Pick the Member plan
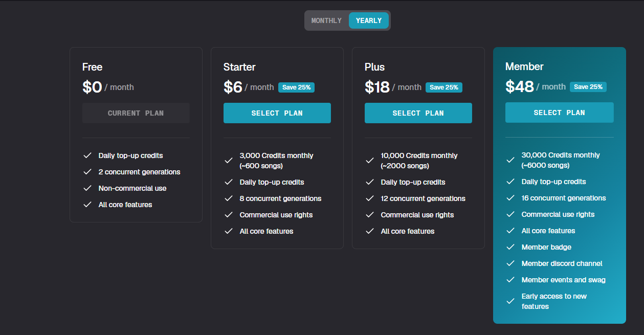The height and width of the screenshot is (335, 644). click(x=559, y=113)
